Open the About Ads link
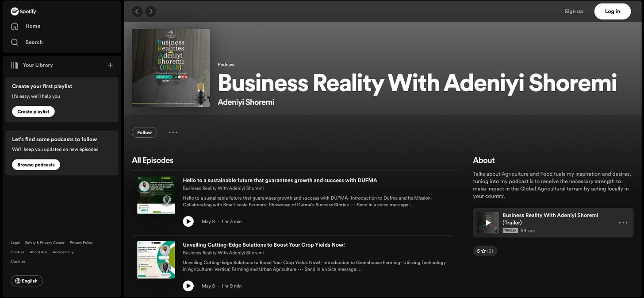The width and height of the screenshot is (644, 298). coord(38,252)
